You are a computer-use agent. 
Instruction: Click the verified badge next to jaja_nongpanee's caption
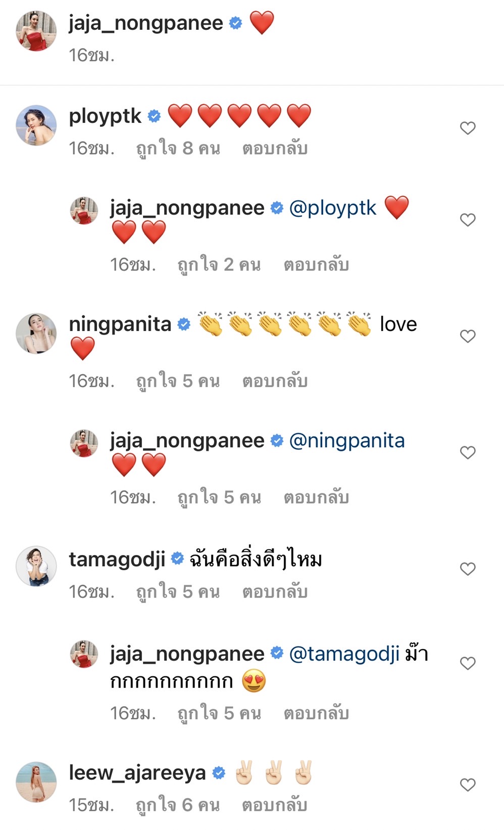point(234,22)
